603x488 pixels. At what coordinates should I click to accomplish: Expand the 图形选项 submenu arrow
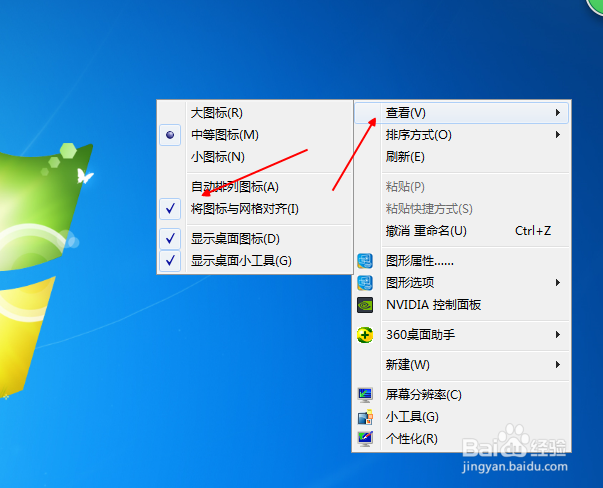(558, 283)
